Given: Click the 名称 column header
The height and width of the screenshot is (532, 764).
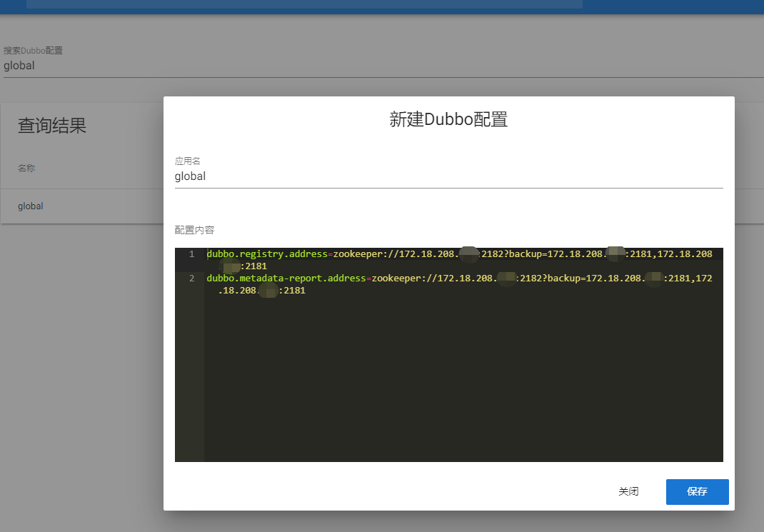Looking at the screenshot, I should 26,168.
